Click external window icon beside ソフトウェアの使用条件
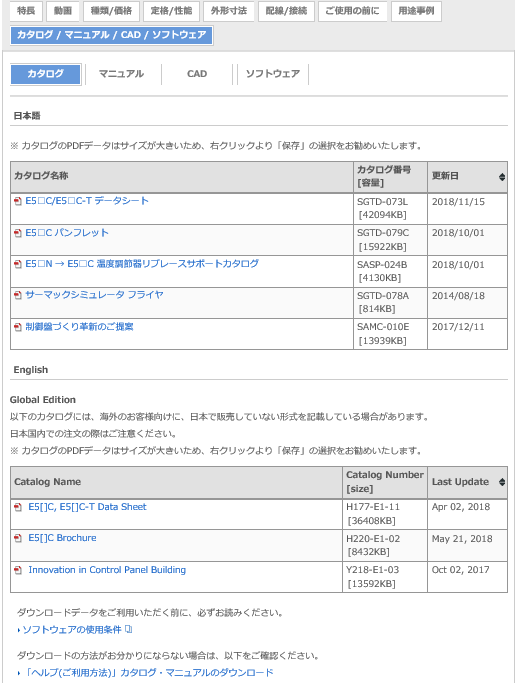This screenshot has height=683, width=522. [x=129, y=629]
